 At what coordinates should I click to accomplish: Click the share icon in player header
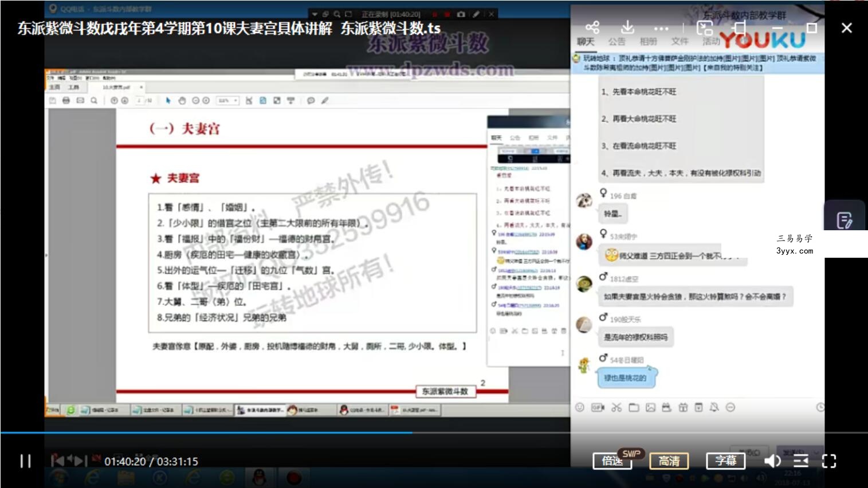pos(592,27)
